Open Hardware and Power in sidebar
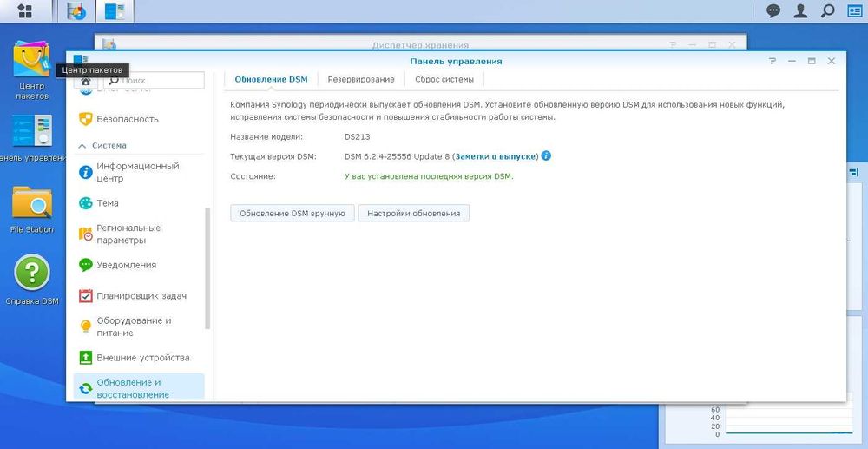The height and width of the screenshot is (449, 868). pyautogui.click(x=139, y=327)
